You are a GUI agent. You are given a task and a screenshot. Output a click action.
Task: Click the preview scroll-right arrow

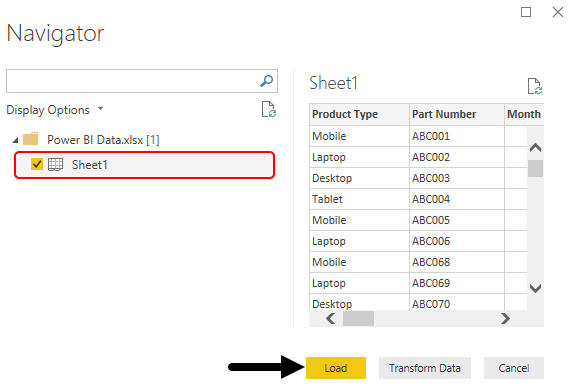505,318
